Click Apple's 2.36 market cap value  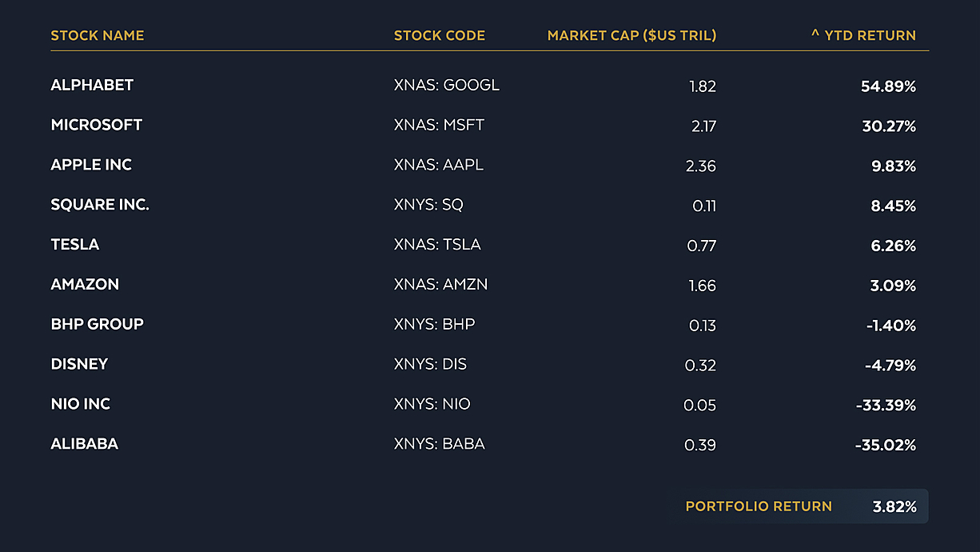[x=701, y=166]
